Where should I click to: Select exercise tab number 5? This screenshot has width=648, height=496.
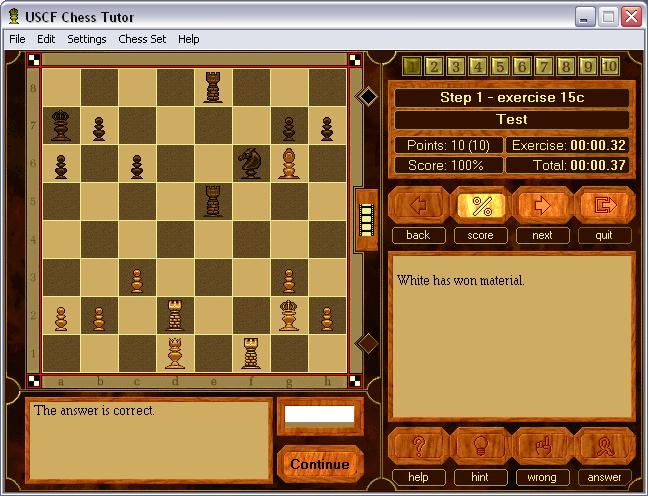[499, 67]
